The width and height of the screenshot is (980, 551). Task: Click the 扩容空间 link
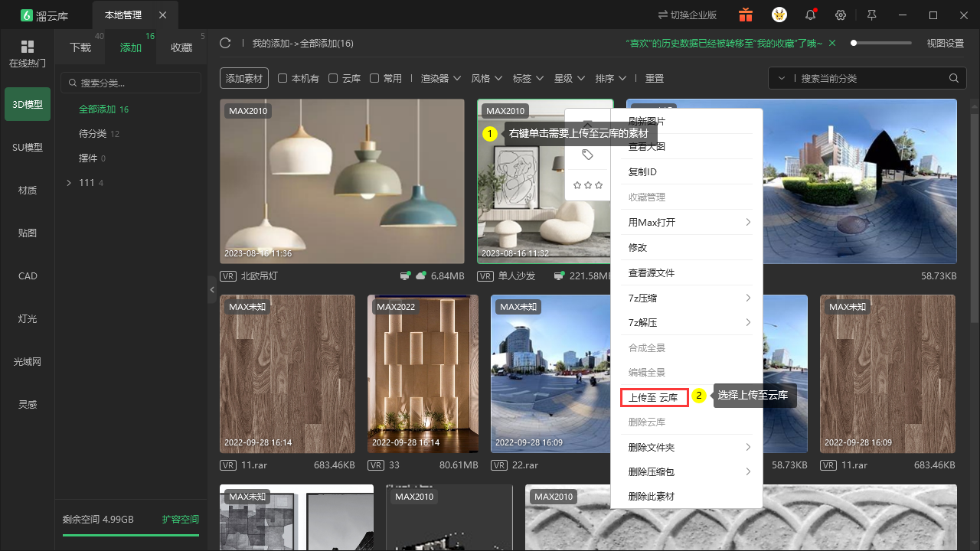pos(181,519)
